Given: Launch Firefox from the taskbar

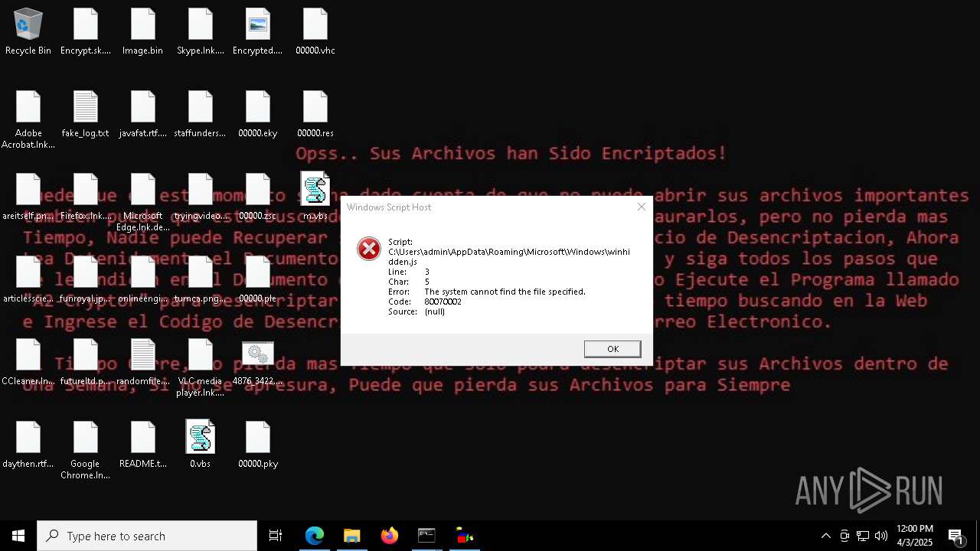Looking at the screenshot, I should pos(390,536).
